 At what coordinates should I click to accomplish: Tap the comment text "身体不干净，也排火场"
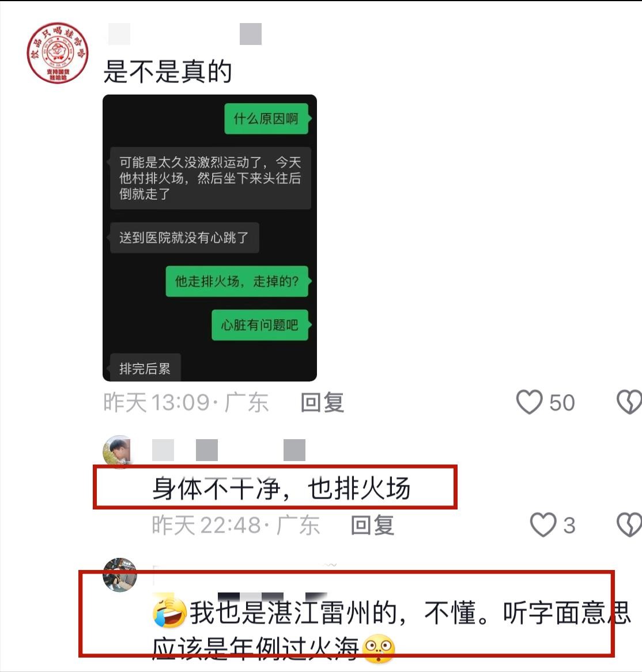coord(282,488)
